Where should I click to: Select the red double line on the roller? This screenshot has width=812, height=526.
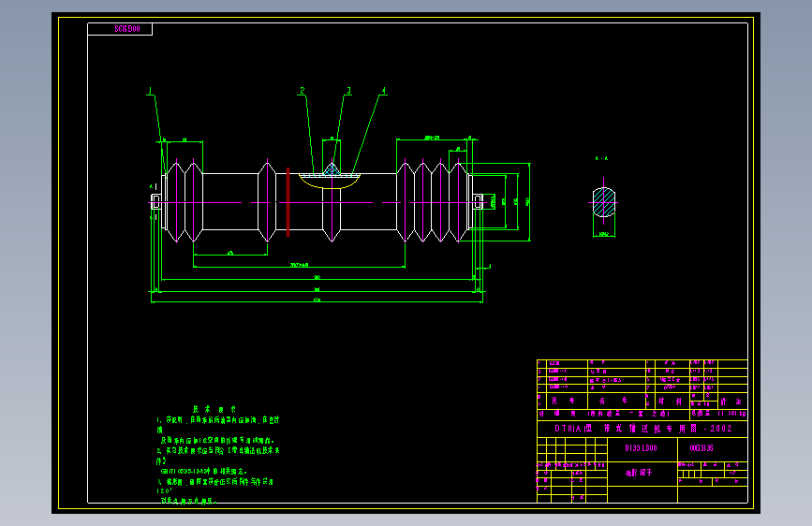[x=288, y=202]
